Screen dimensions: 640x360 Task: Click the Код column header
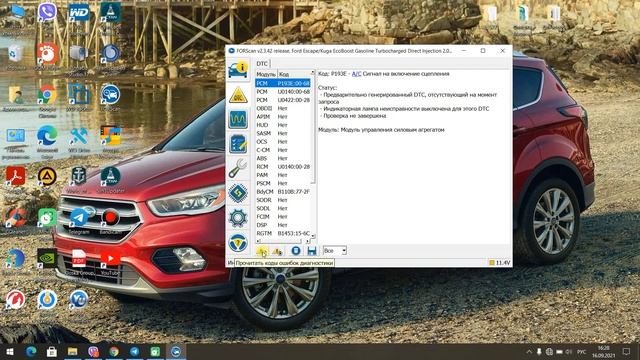[x=294, y=74]
